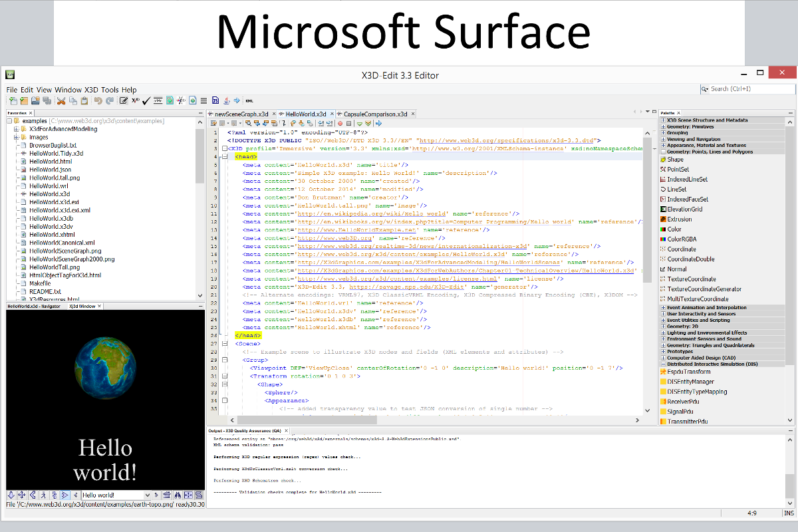The width and height of the screenshot is (798, 532).
Task: Click the New File toolbar icon
Action: tap(12, 101)
